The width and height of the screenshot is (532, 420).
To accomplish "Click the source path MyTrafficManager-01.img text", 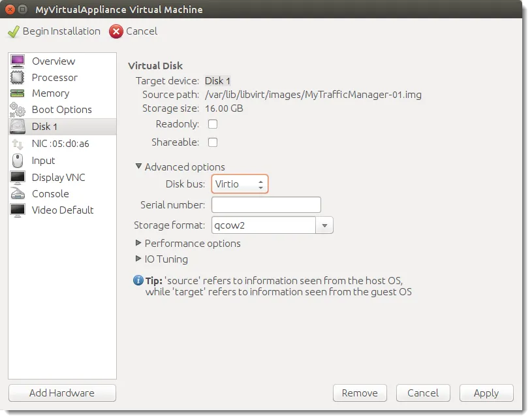I will pyautogui.click(x=313, y=95).
